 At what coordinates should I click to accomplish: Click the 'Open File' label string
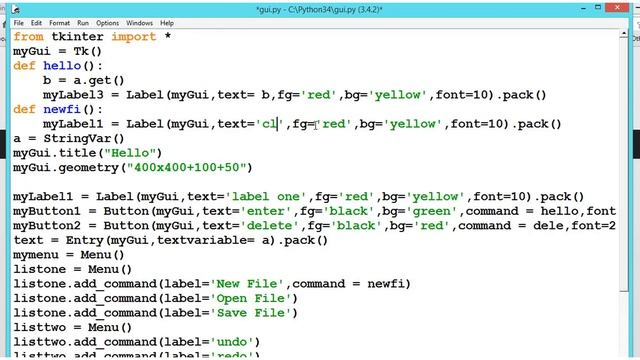point(250,298)
